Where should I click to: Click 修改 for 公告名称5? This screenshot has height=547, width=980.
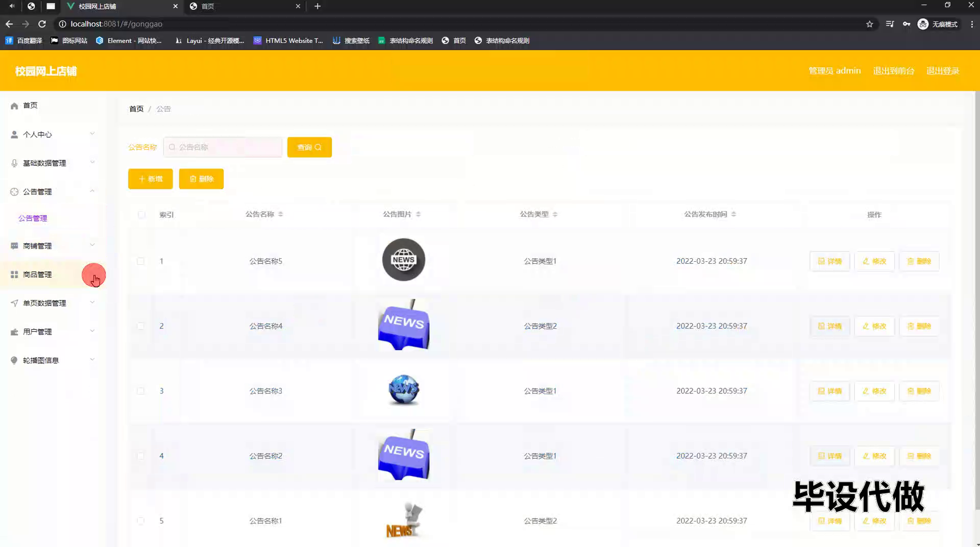[x=874, y=261]
